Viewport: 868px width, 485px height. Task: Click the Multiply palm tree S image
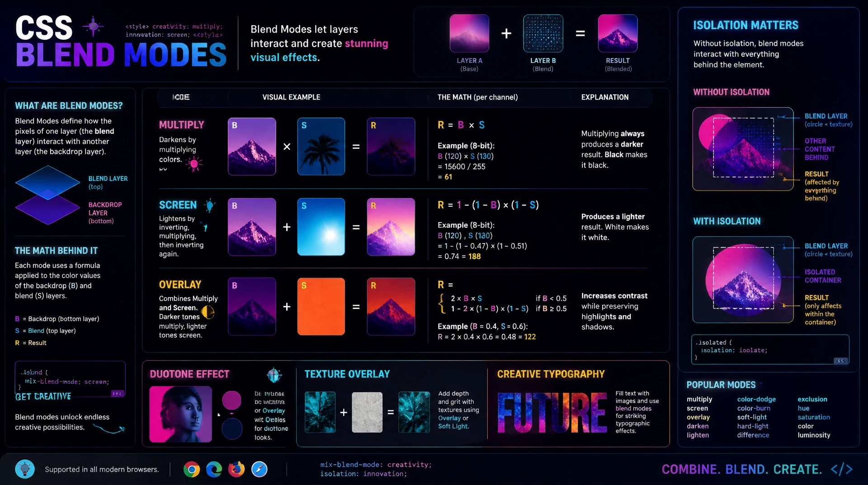pyautogui.click(x=321, y=147)
